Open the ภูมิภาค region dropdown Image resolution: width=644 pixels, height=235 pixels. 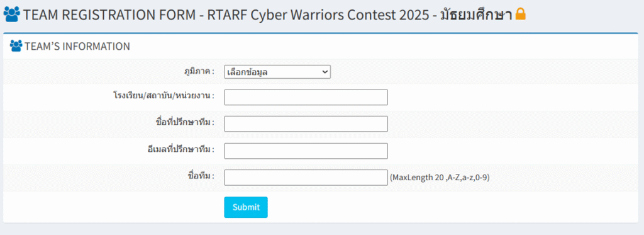277,72
